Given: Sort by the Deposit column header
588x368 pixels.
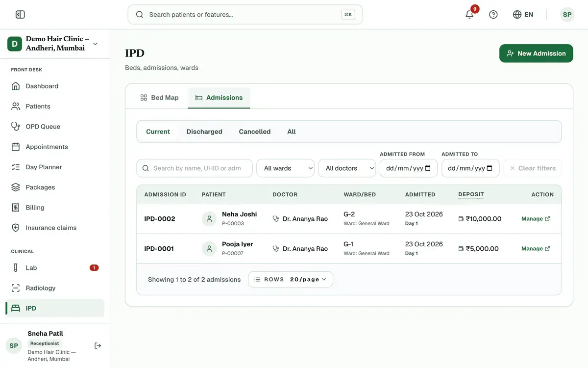Looking at the screenshot, I should point(471,194).
